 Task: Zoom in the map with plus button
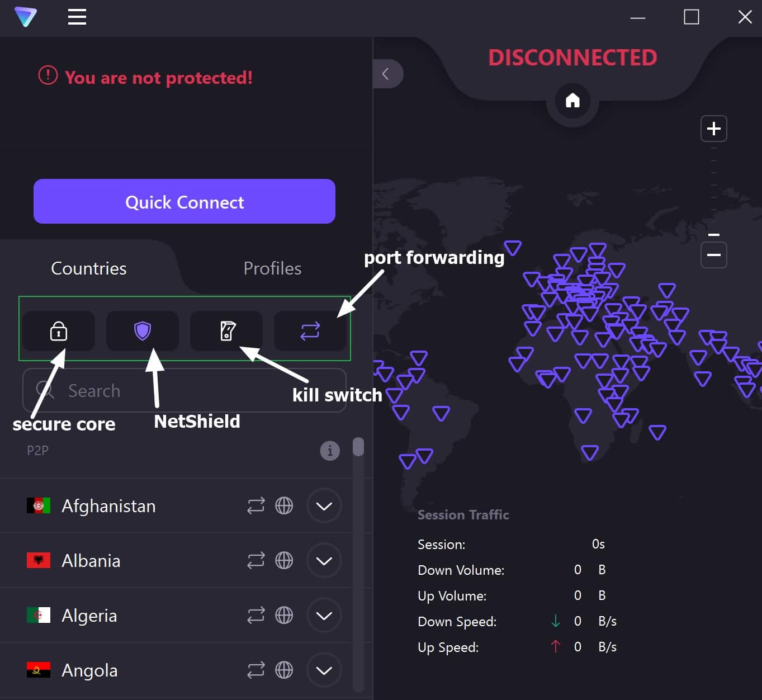pyautogui.click(x=713, y=129)
